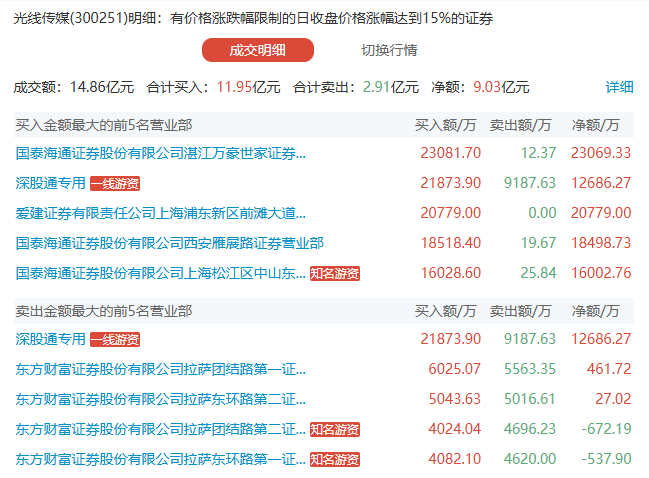
Task: Click the 一线游资 badge in the buy list
Action: (x=115, y=183)
